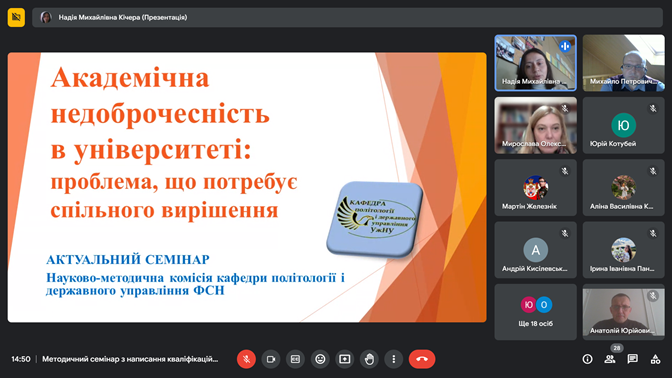This screenshot has height=378, width=672.
Task: Open the chat messages icon
Action: click(633, 359)
